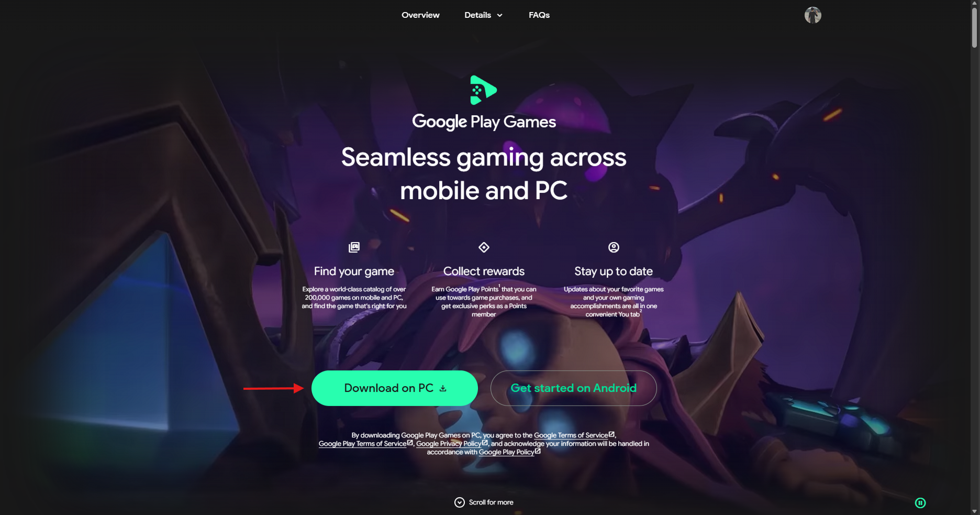Click the Scroll for more down-arrow icon
980x515 pixels.
click(x=459, y=502)
